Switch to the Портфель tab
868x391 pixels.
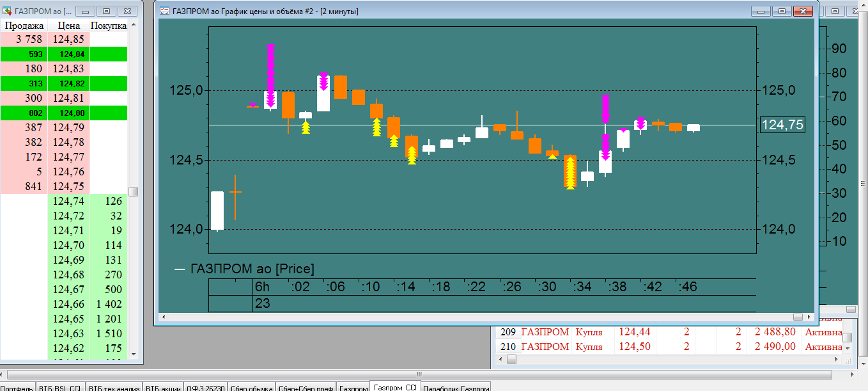(x=17, y=387)
